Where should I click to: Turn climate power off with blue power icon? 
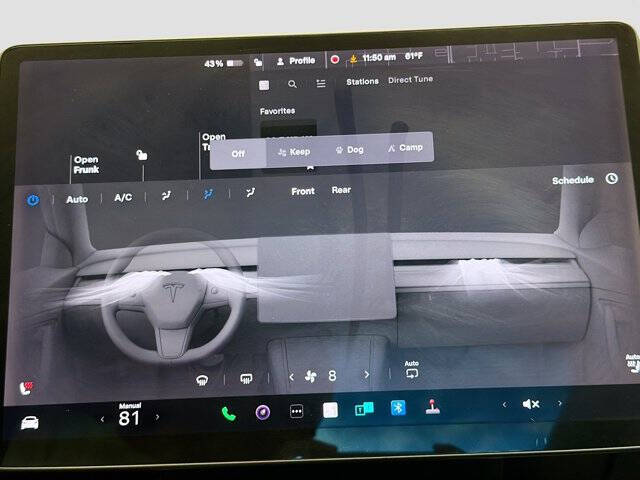[33, 200]
